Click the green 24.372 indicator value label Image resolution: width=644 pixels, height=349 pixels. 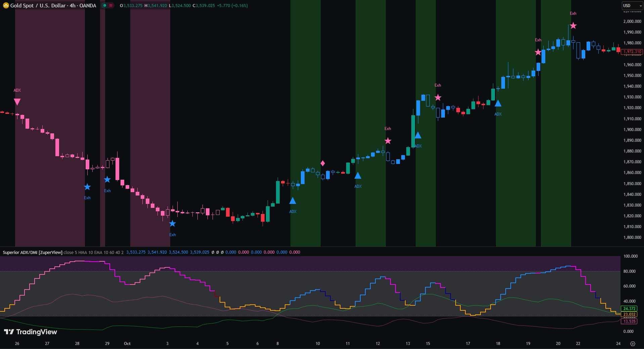tap(629, 309)
